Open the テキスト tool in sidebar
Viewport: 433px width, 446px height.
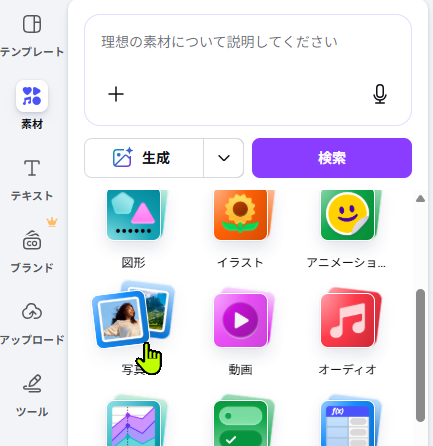(x=32, y=180)
